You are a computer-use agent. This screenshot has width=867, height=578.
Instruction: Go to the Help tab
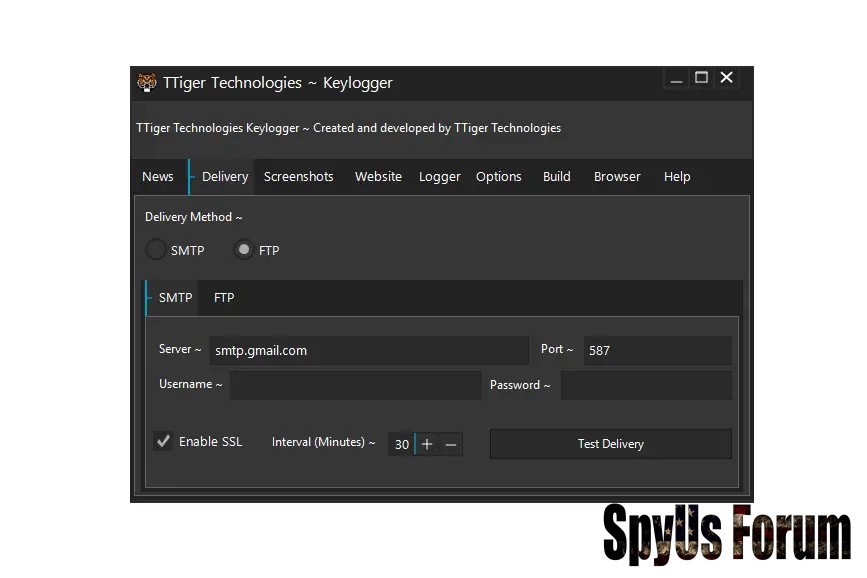677,177
